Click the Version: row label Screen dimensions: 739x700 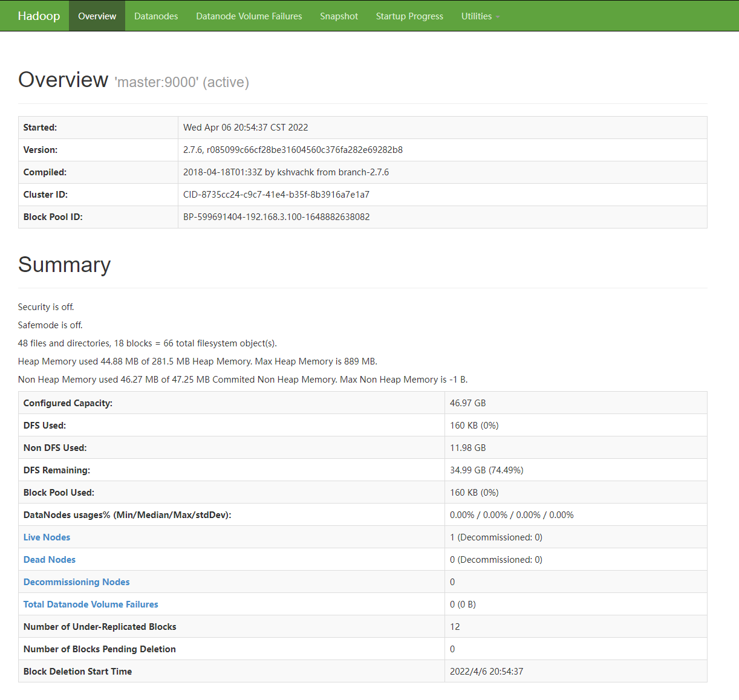[41, 150]
